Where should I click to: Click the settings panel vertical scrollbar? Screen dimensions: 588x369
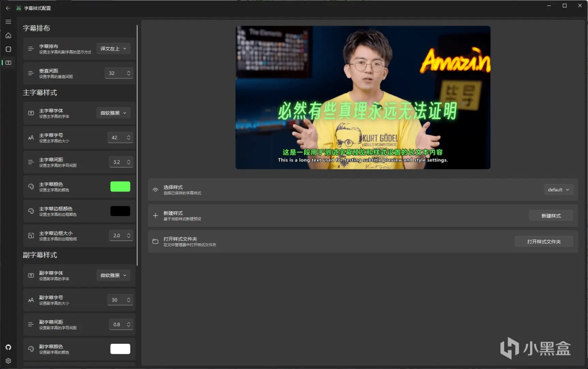(137, 145)
